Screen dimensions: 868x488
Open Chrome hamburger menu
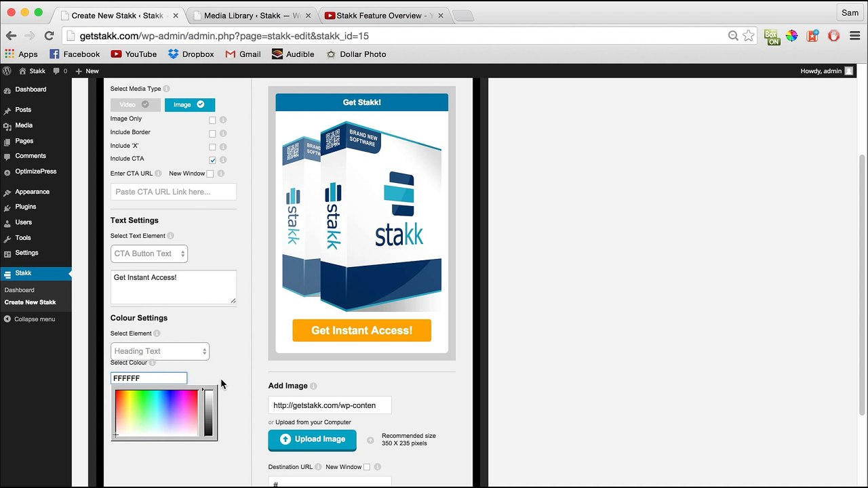[854, 36]
